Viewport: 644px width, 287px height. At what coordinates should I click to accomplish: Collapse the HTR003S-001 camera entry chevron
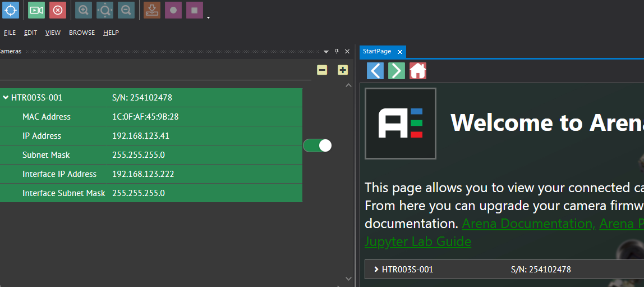pos(6,98)
